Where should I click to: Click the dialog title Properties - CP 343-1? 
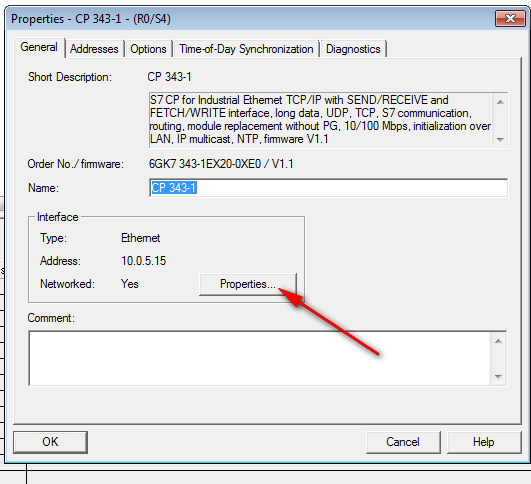coord(91,19)
